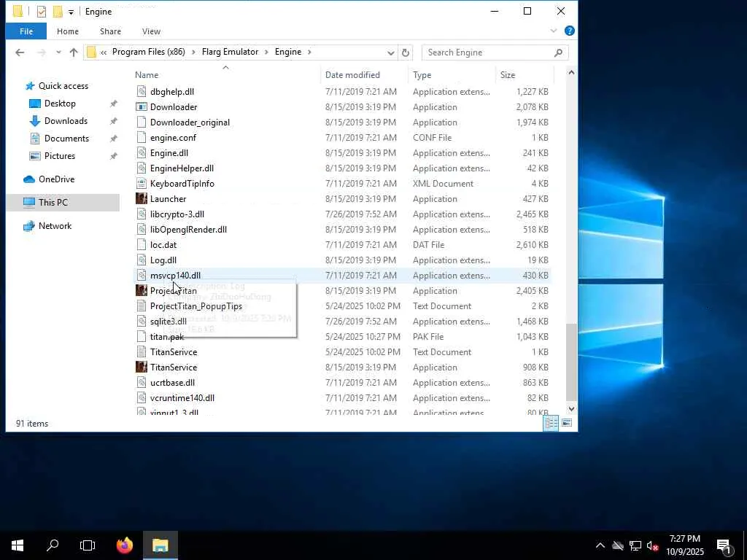Show hidden system tray icons
This screenshot has width=747, height=560.
click(x=600, y=545)
